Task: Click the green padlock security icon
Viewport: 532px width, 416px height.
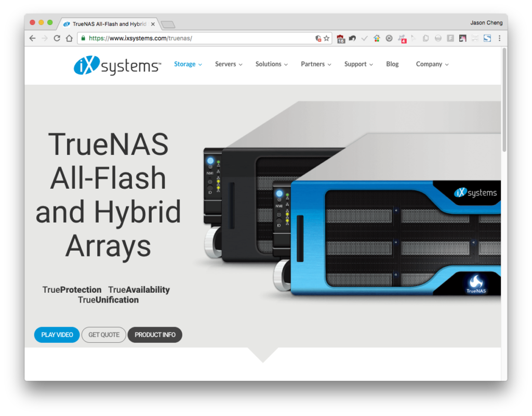Action: [84, 38]
